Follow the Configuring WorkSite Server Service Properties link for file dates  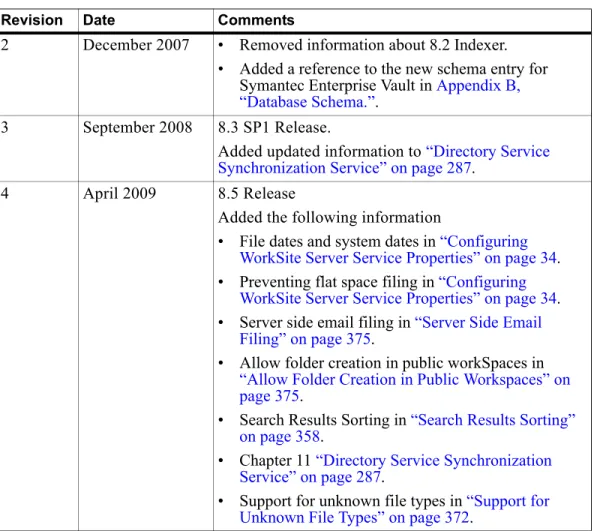point(399,250)
